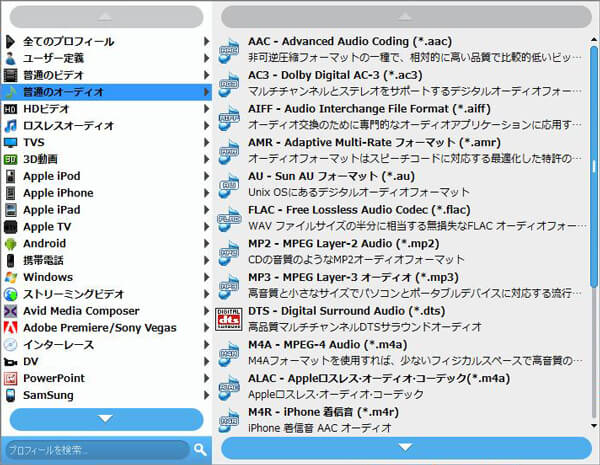Click the format list scroll-down button
The height and width of the screenshot is (465, 600).
click(x=406, y=448)
